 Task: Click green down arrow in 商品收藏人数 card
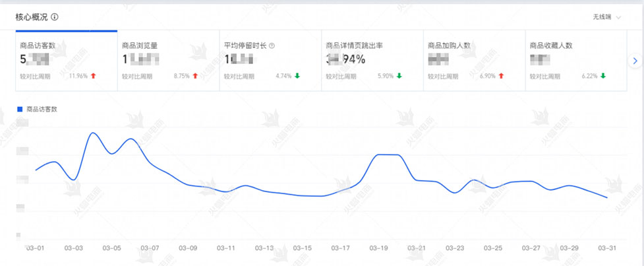(x=602, y=76)
